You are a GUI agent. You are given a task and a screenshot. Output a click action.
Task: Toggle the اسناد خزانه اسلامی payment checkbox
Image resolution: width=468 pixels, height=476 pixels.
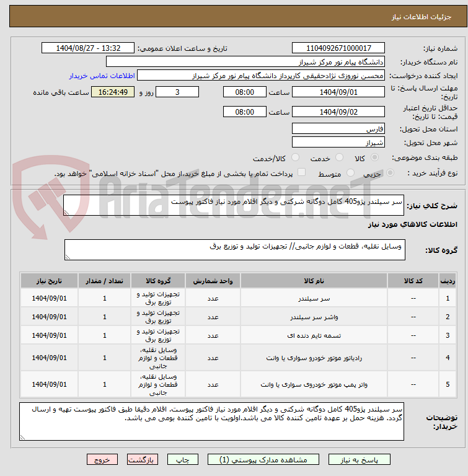tap(301, 172)
